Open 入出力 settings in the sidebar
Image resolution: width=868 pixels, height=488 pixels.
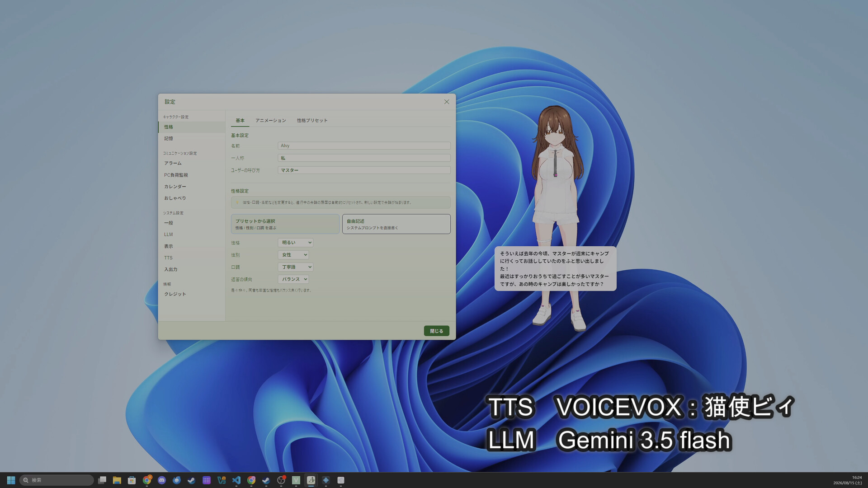click(x=192, y=269)
